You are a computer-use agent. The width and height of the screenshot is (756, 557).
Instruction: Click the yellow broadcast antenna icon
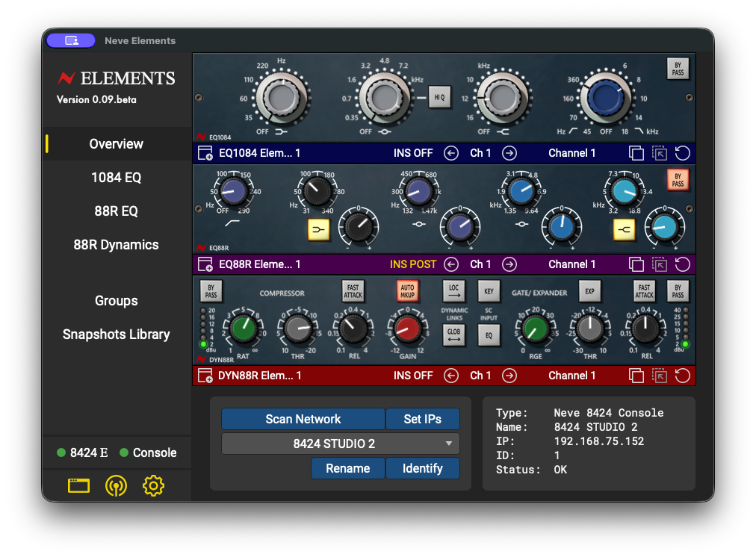tap(116, 485)
